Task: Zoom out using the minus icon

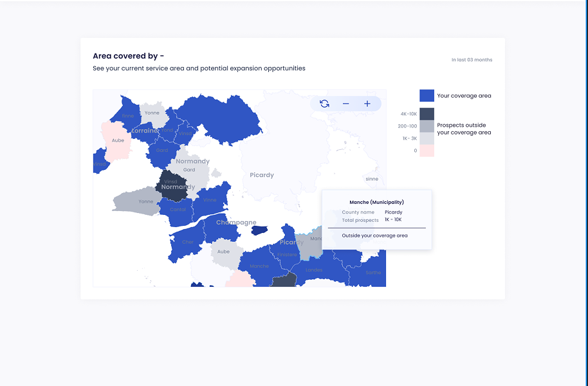Action: [x=346, y=103]
